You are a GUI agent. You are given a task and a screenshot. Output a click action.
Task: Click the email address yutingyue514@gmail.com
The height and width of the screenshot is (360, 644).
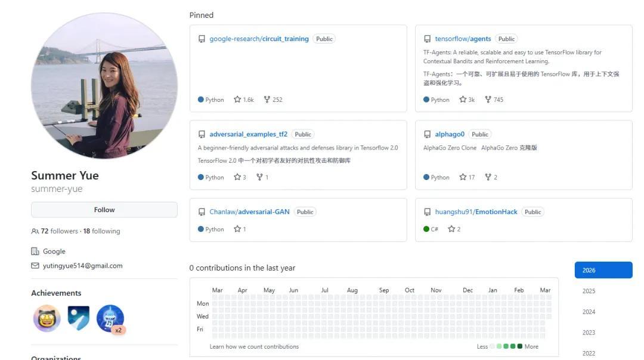[82, 266]
